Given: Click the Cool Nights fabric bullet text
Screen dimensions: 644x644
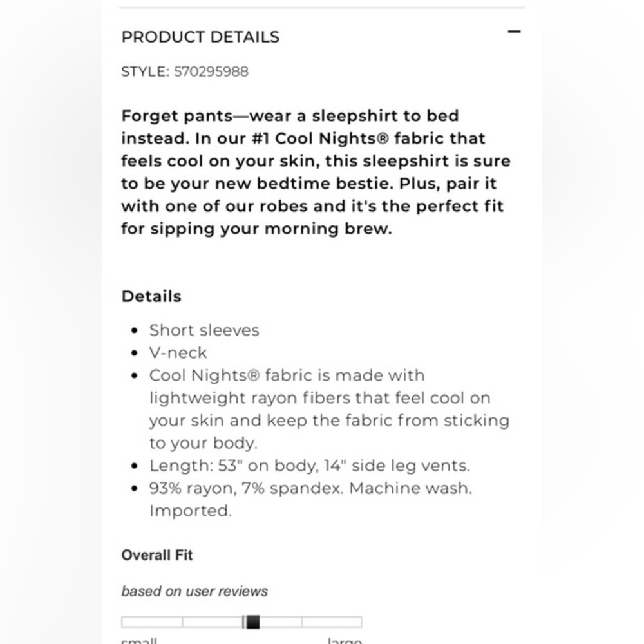Looking at the screenshot, I should coord(329,409).
